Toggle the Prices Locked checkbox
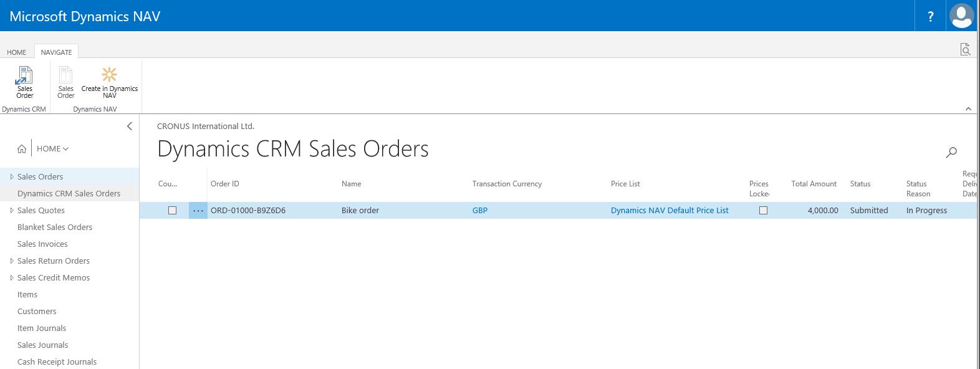Viewport: 980px width, 369px height. coord(763,211)
